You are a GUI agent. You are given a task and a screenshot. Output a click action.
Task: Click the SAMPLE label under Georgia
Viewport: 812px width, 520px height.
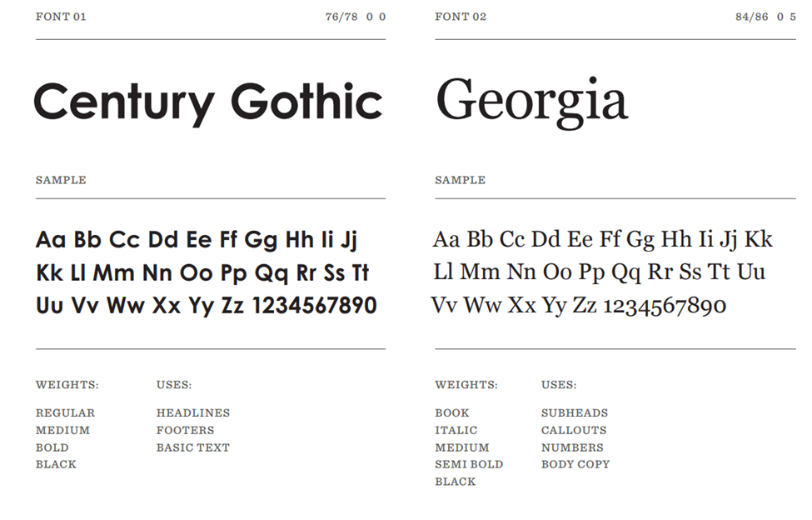point(460,180)
